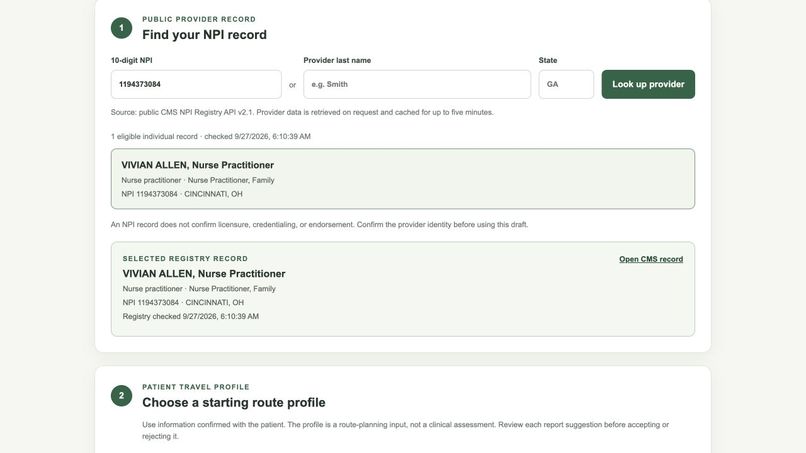Click the SELECTED REGISTRY RECORD label
This screenshot has height=453, width=806.
pos(185,259)
